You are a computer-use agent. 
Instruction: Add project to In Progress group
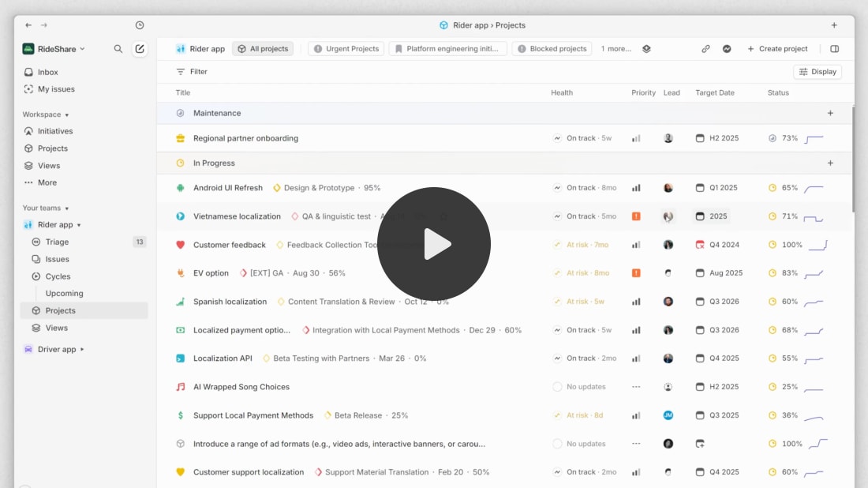point(830,163)
